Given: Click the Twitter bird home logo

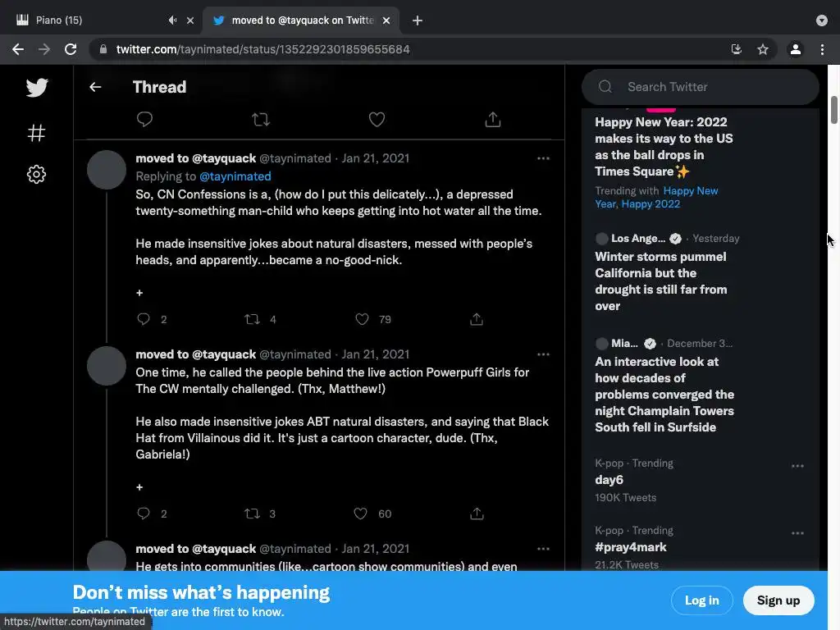Looking at the screenshot, I should (37, 88).
